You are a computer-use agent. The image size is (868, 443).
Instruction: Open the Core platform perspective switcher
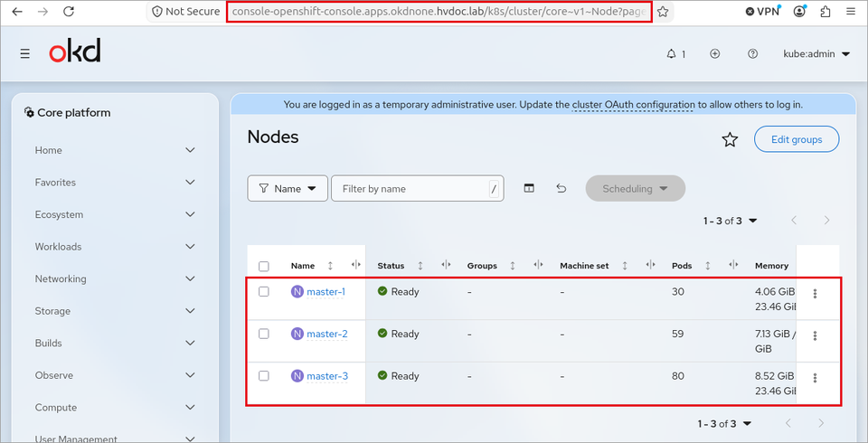tap(68, 113)
